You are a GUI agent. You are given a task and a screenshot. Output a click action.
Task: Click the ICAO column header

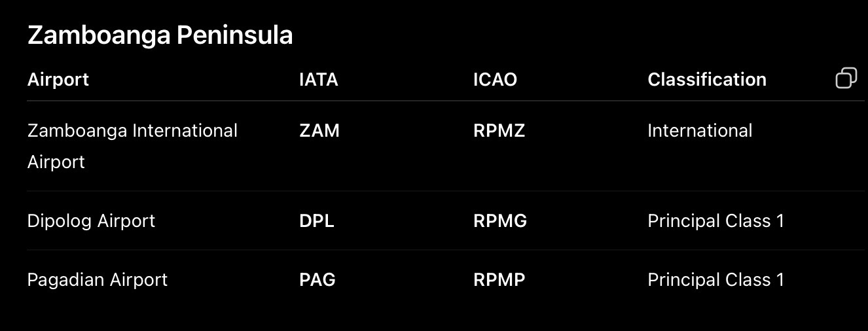tap(495, 79)
